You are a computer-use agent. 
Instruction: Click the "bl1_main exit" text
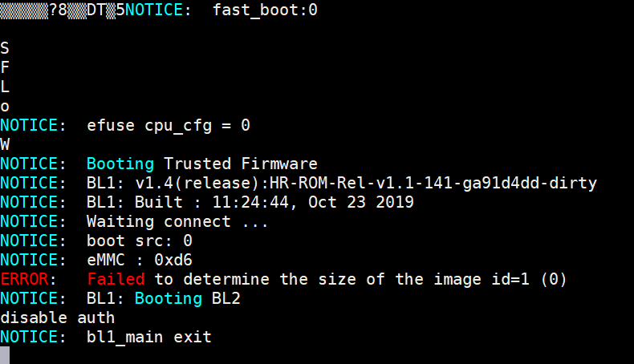tap(149, 337)
